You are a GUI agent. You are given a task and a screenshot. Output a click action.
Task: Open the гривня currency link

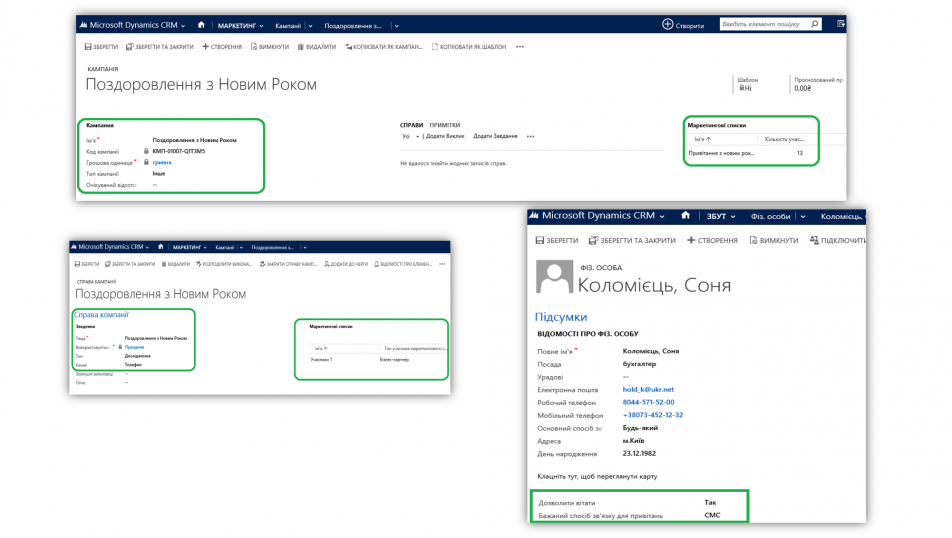click(162, 163)
